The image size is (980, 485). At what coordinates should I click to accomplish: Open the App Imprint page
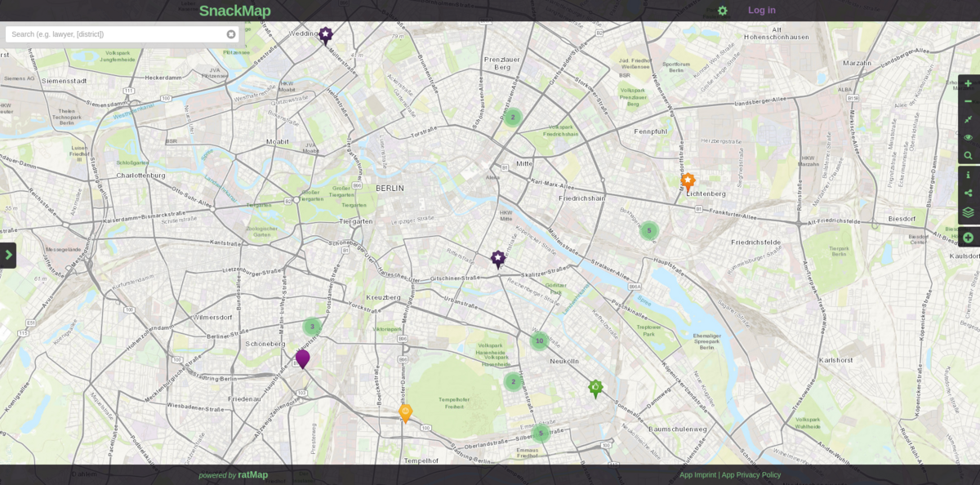click(x=698, y=474)
